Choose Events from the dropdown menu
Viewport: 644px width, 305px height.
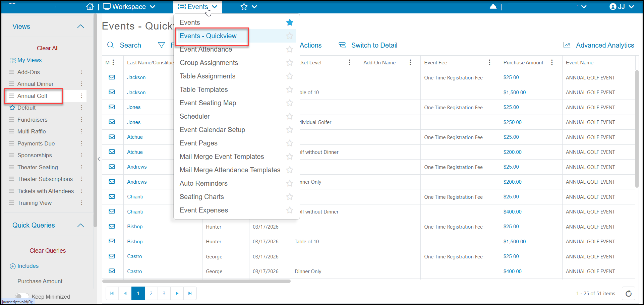tap(190, 22)
